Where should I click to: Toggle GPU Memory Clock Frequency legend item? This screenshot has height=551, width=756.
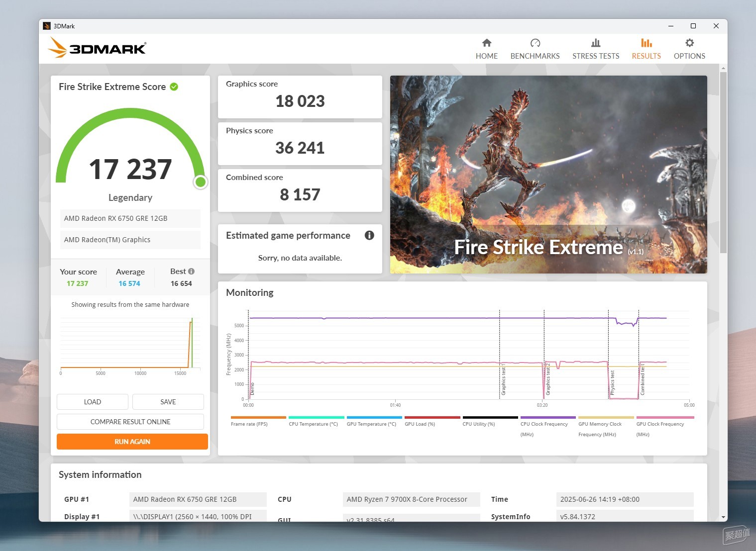(x=606, y=427)
